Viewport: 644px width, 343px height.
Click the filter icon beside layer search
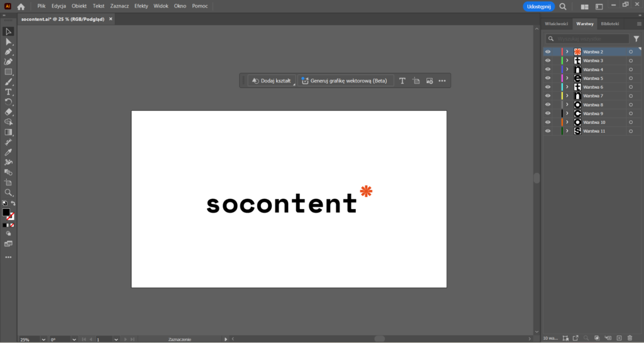click(636, 38)
